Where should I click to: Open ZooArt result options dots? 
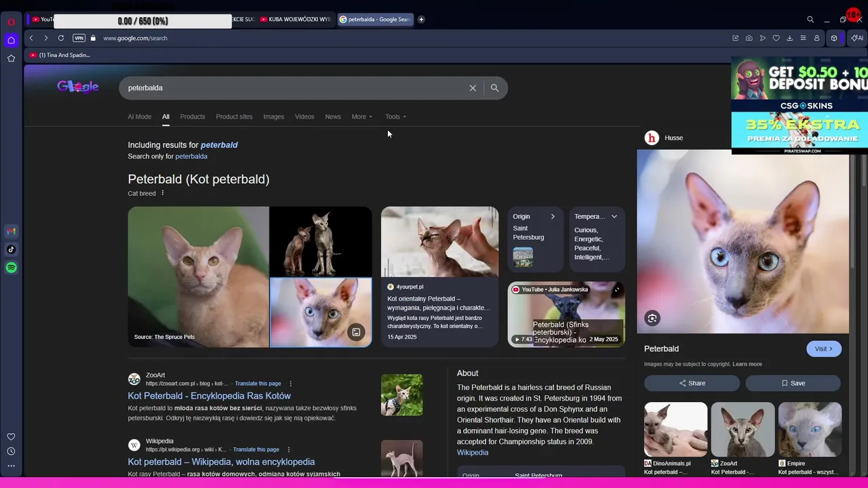click(x=291, y=384)
